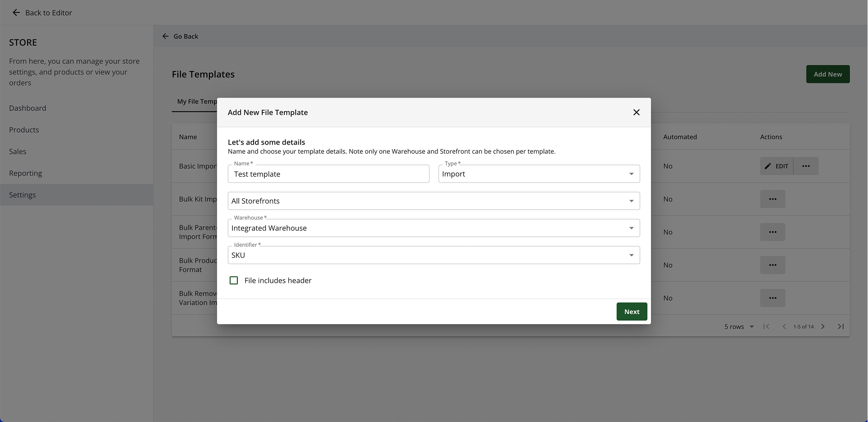Expand the All Storefronts dropdown
Image resolution: width=868 pixels, height=422 pixels.
434,201
